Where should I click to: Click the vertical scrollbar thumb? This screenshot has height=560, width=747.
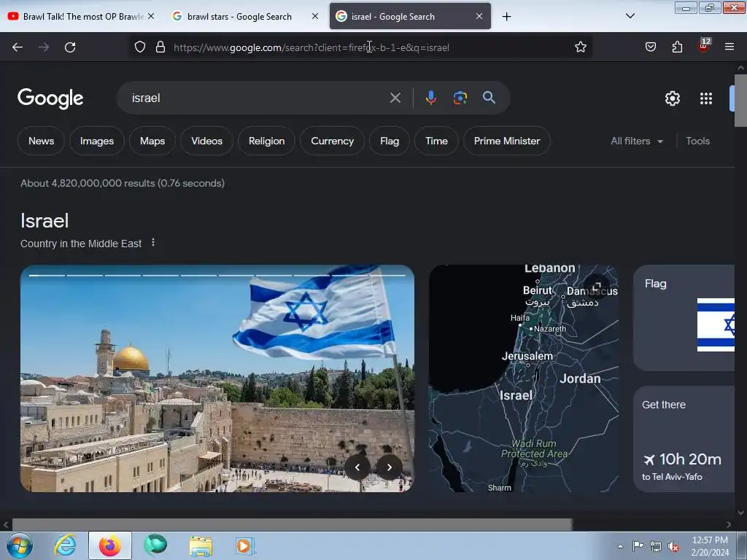(x=740, y=101)
